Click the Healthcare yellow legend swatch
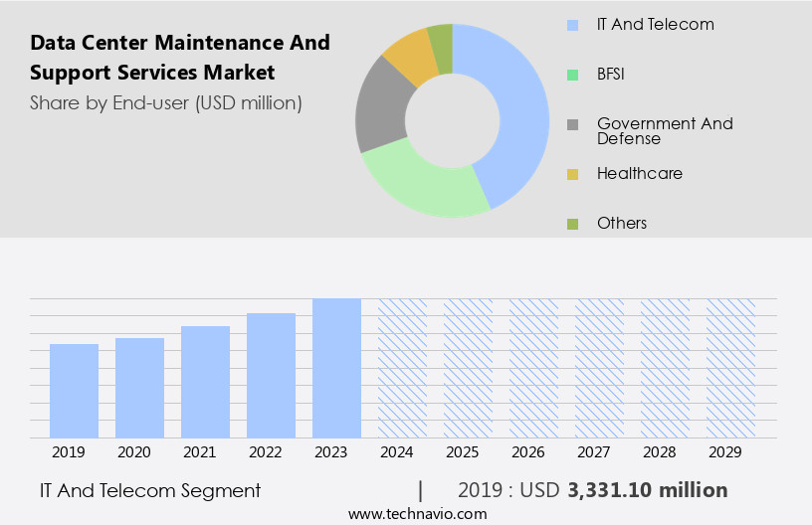The image size is (812, 525). [572, 174]
